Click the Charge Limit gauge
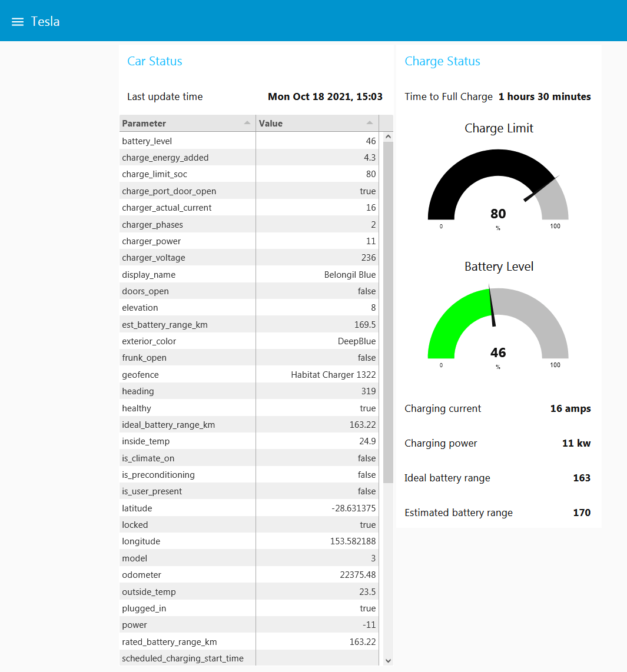This screenshot has width=627, height=672. 498,185
